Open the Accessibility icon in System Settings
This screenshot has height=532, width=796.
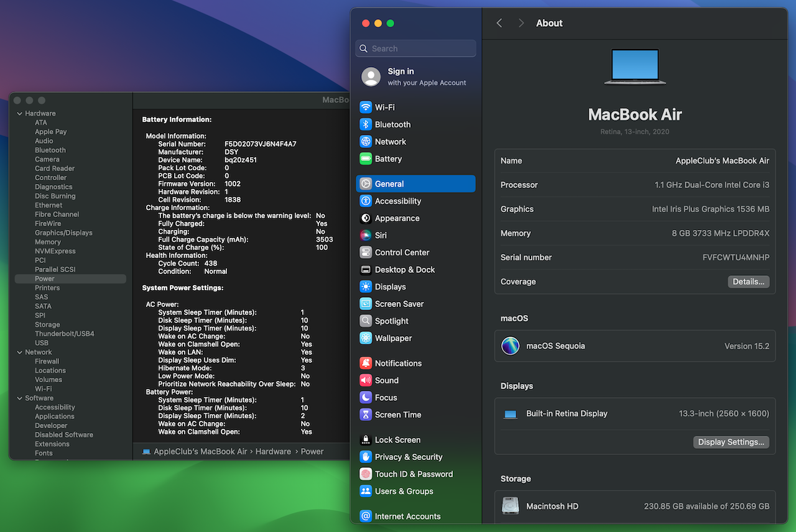pyautogui.click(x=366, y=201)
